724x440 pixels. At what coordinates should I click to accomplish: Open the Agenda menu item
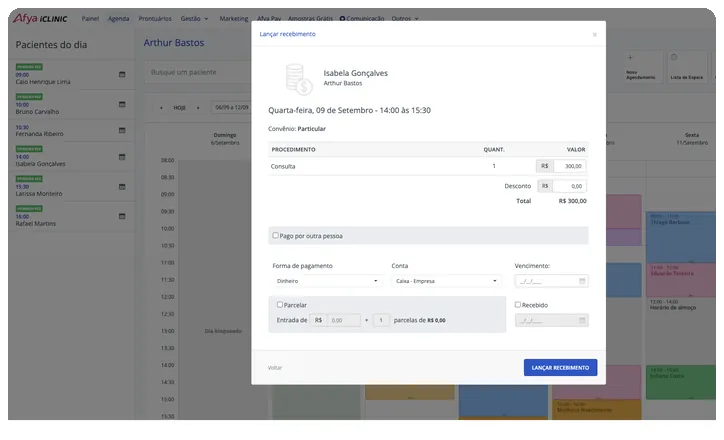coord(118,19)
